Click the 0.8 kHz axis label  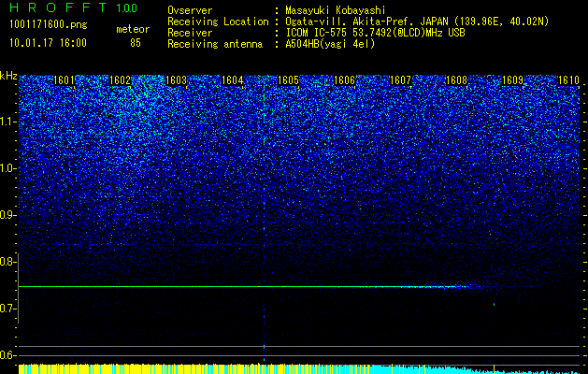pyautogui.click(x=7, y=262)
